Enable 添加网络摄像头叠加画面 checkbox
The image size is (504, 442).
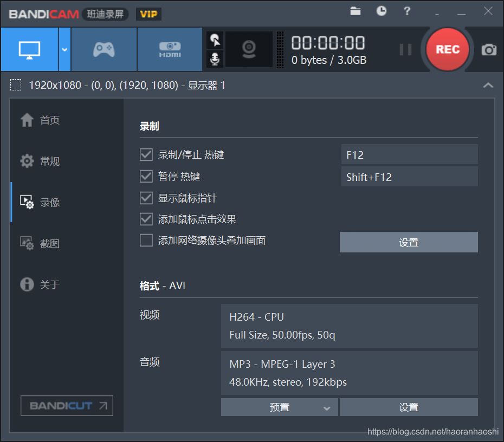[x=146, y=240]
